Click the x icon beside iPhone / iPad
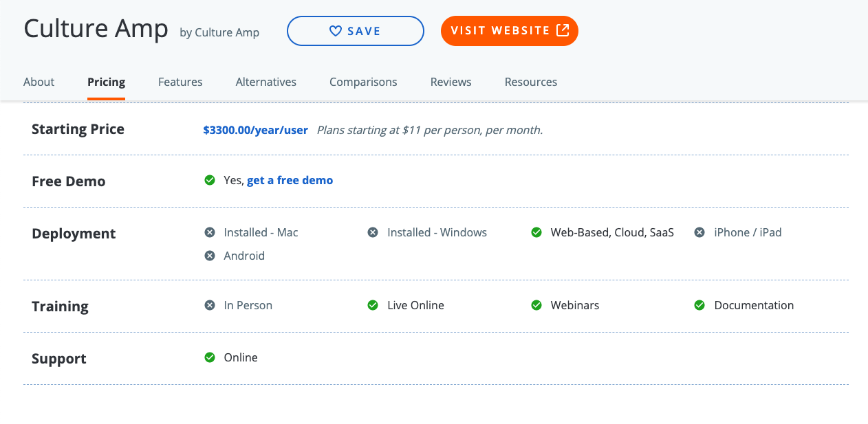 (699, 232)
